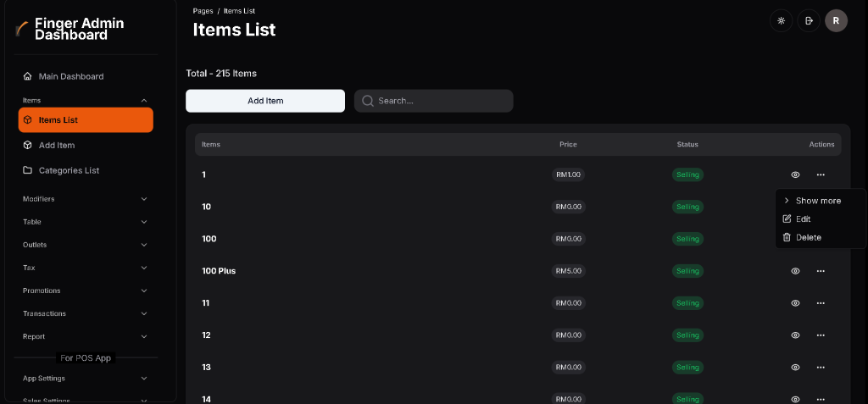Click the Categories List folder icon

pos(28,170)
